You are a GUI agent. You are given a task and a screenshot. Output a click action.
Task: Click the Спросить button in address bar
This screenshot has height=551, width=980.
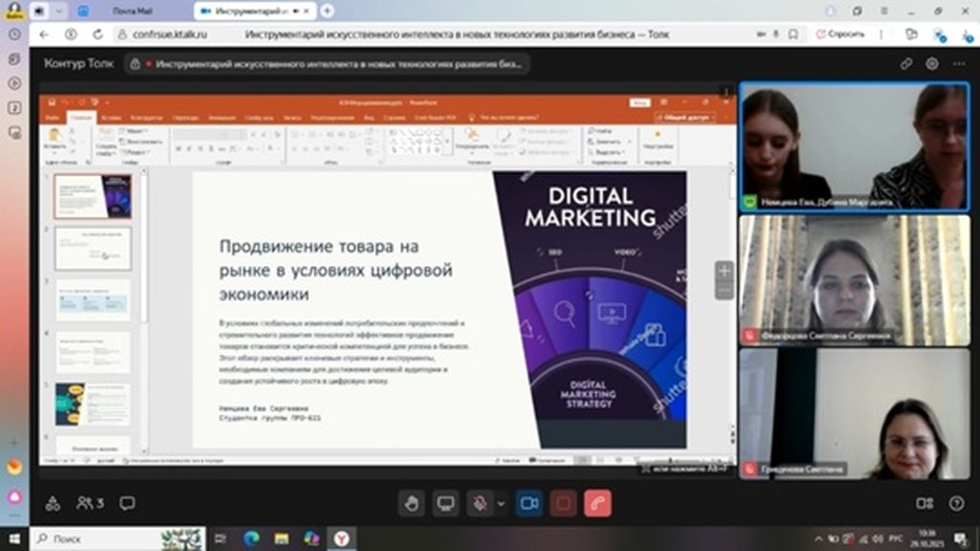pyautogui.click(x=841, y=33)
